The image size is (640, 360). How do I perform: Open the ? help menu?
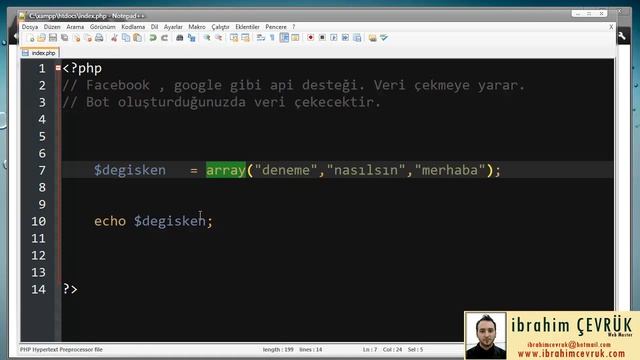(x=293, y=27)
